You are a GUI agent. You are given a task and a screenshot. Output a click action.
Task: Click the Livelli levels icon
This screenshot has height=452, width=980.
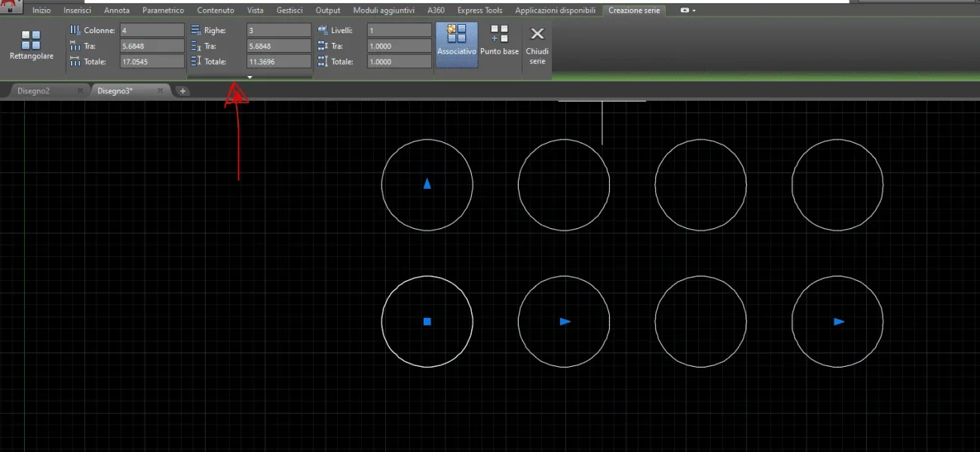323,30
